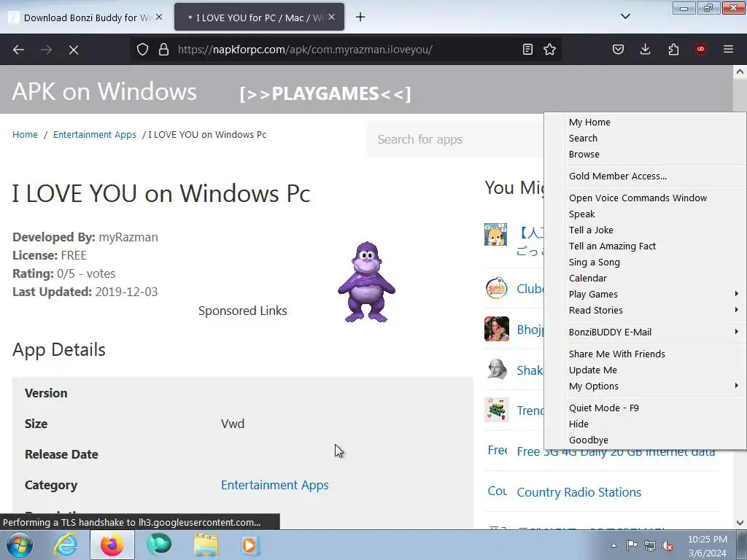Open the Action Center flag icon
Viewport: 747px width, 560px height.
(x=632, y=545)
